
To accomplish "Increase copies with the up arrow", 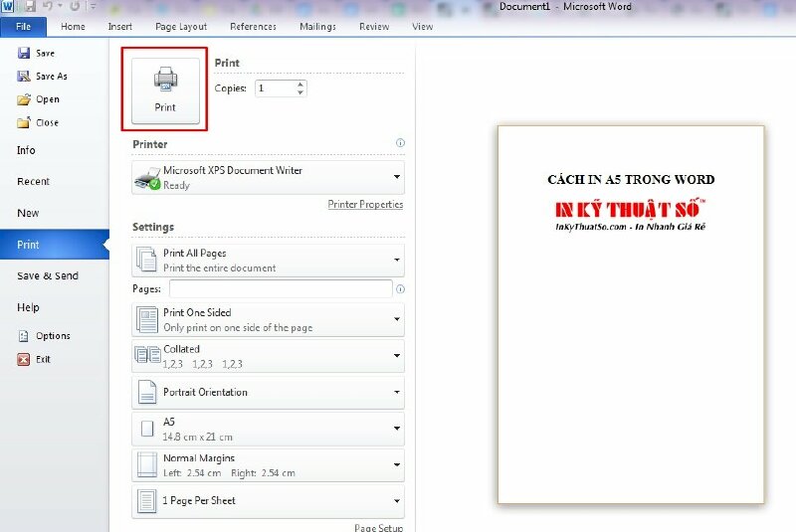I will (x=300, y=85).
